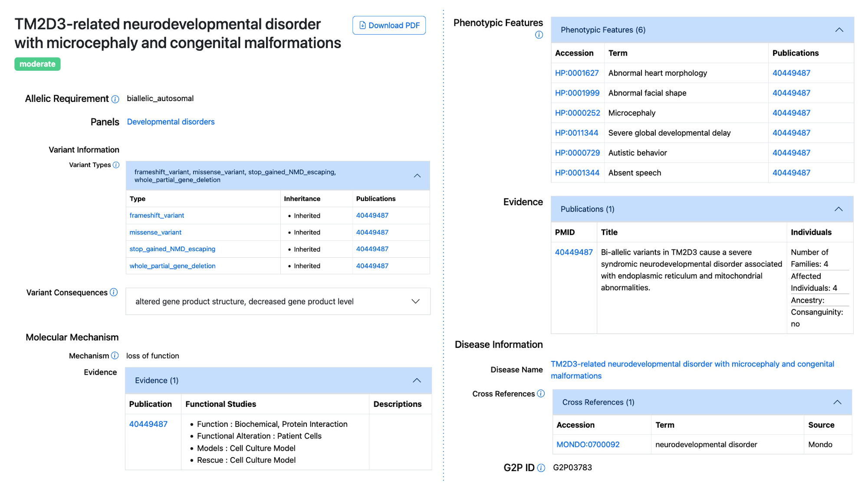The image size is (868, 488).
Task: Collapse Cross References (1) section
Action: [837, 402]
